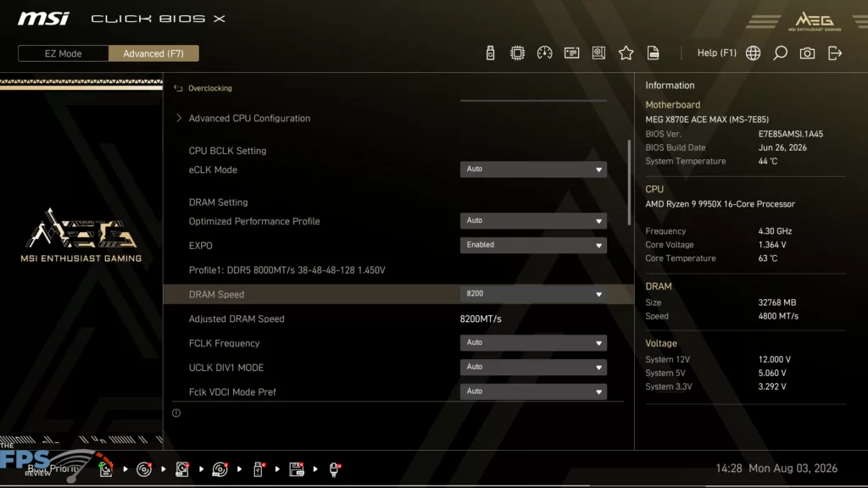Click the UCLK DIV1 MODE label
The width and height of the screenshot is (868, 488).
click(x=225, y=368)
